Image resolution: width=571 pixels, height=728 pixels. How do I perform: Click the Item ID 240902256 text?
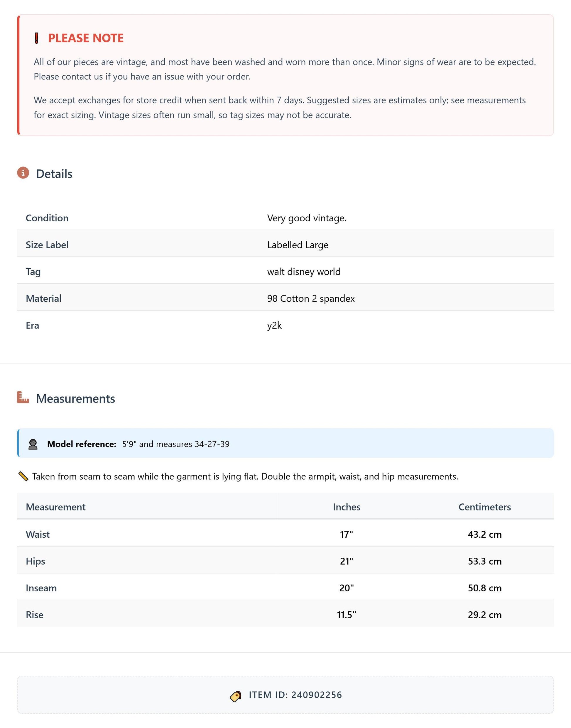point(295,695)
